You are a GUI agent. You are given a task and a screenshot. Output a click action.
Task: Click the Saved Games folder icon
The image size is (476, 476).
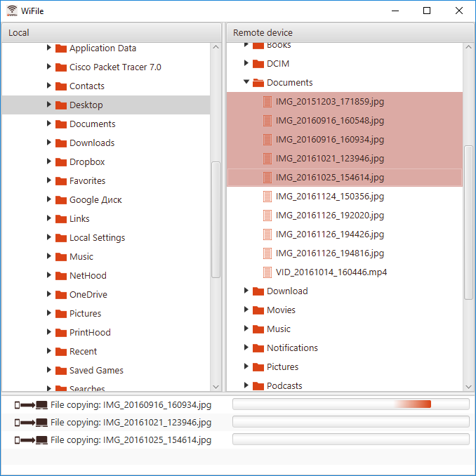61,371
